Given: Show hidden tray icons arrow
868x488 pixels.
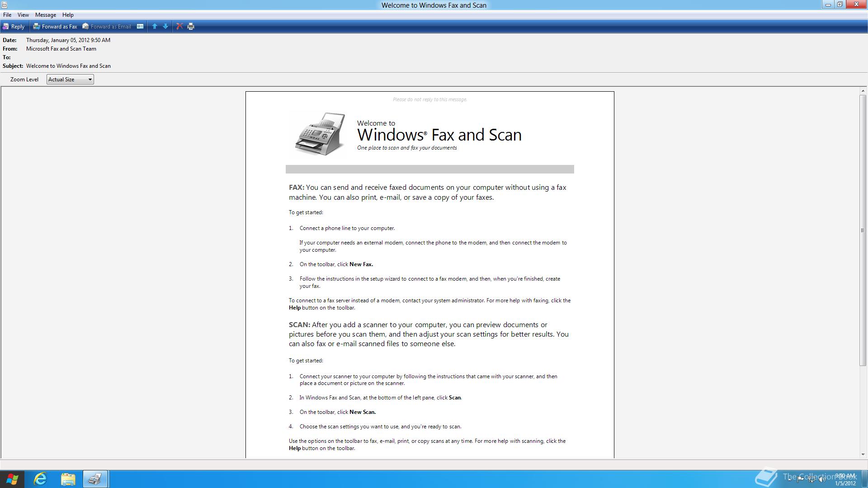Looking at the screenshot, I should coord(790,479).
